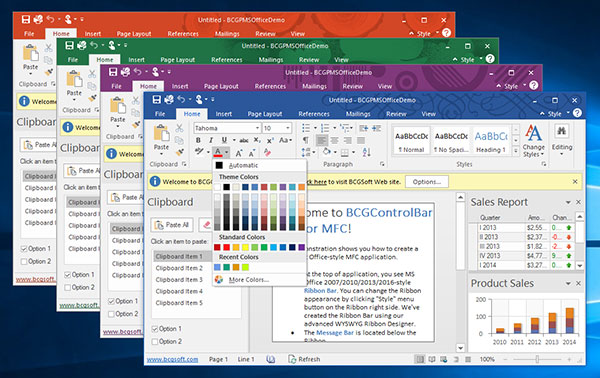
Task: Select Clipboard Item 3 in blue window
Action: tap(179, 280)
